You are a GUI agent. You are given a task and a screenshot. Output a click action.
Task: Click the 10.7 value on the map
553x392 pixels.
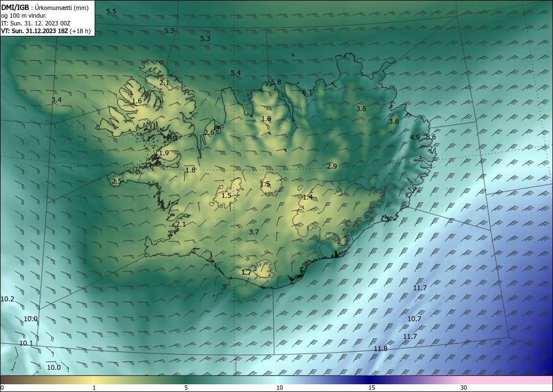(x=414, y=318)
